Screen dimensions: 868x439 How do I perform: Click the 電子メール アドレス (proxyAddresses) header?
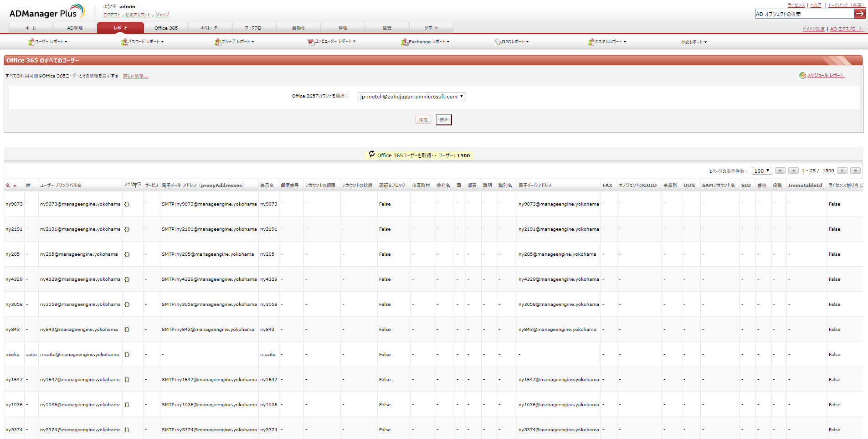pos(203,186)
